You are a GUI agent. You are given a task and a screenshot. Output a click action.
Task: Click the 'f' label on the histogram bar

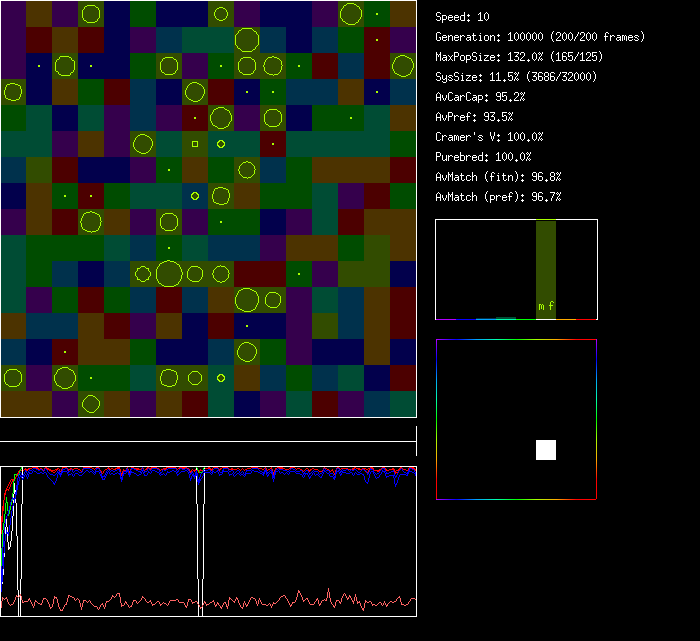[x=551, y=306]
